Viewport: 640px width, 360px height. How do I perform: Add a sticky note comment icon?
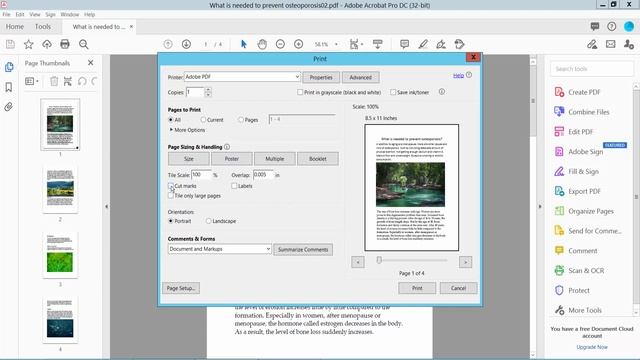404,44
